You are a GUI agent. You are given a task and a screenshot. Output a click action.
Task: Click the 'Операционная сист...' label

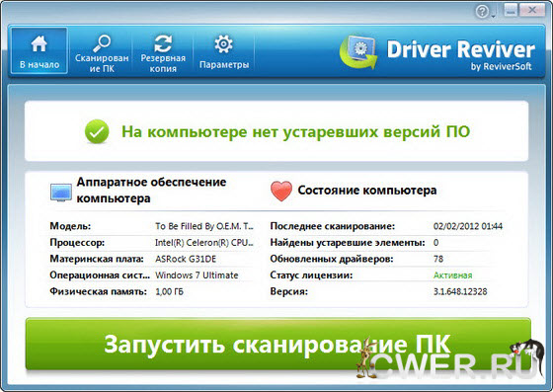(100, 274)
